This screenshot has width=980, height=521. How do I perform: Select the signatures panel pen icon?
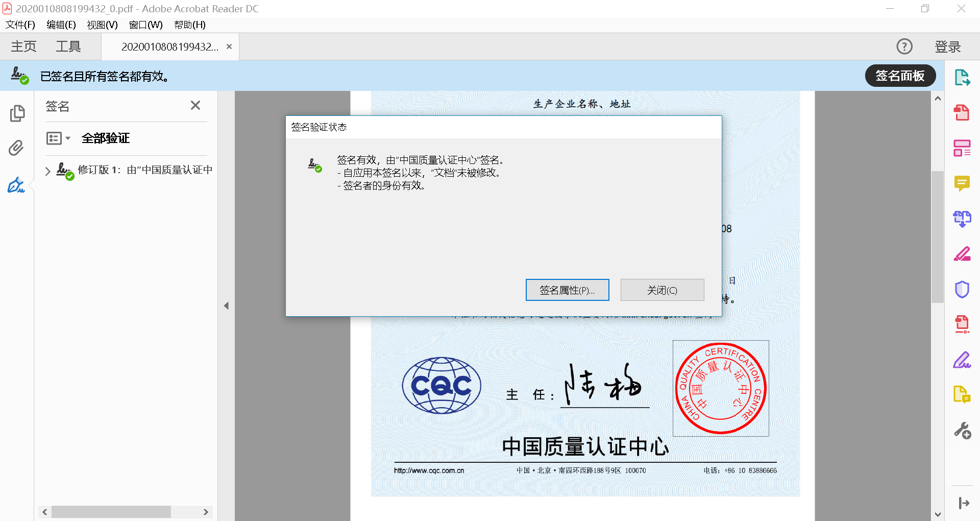[x=16, y=184]
